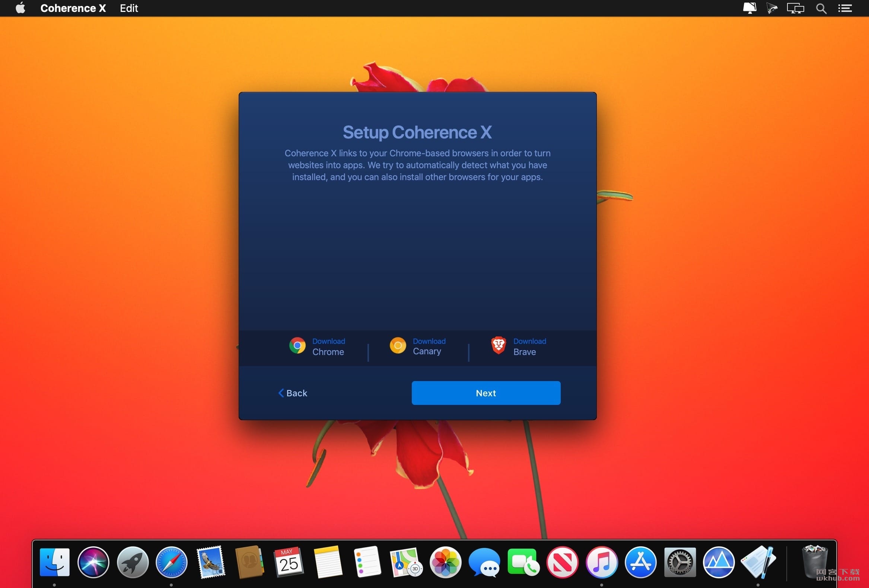Click the Download link above Chrome
The width and height of the screenshot is (869, 588).
coord(329,341)
